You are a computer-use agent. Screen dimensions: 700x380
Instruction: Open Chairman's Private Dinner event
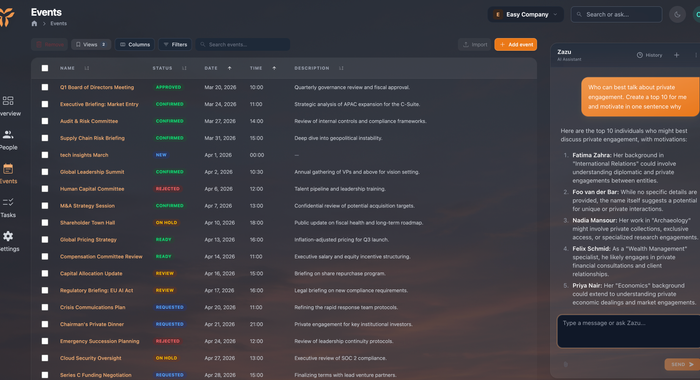point(92,324)
